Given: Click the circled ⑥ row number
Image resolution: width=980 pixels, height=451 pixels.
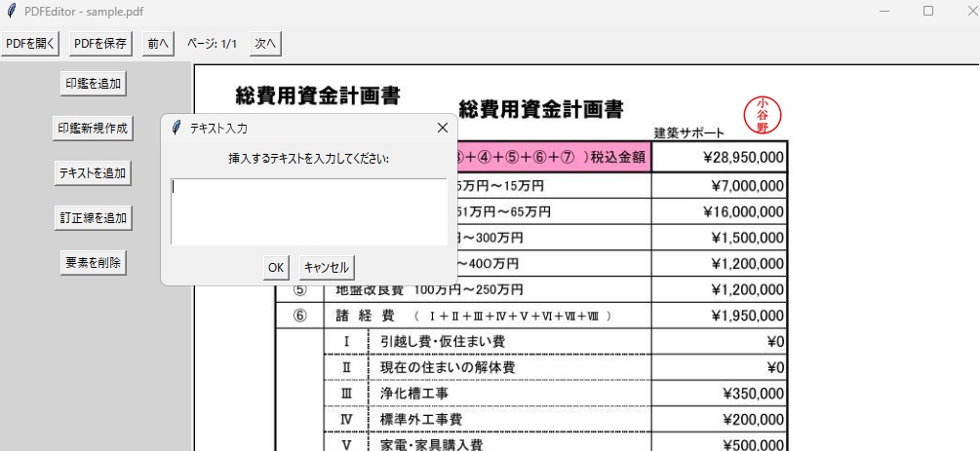Looking at the screenshot, I should (300, 316).
